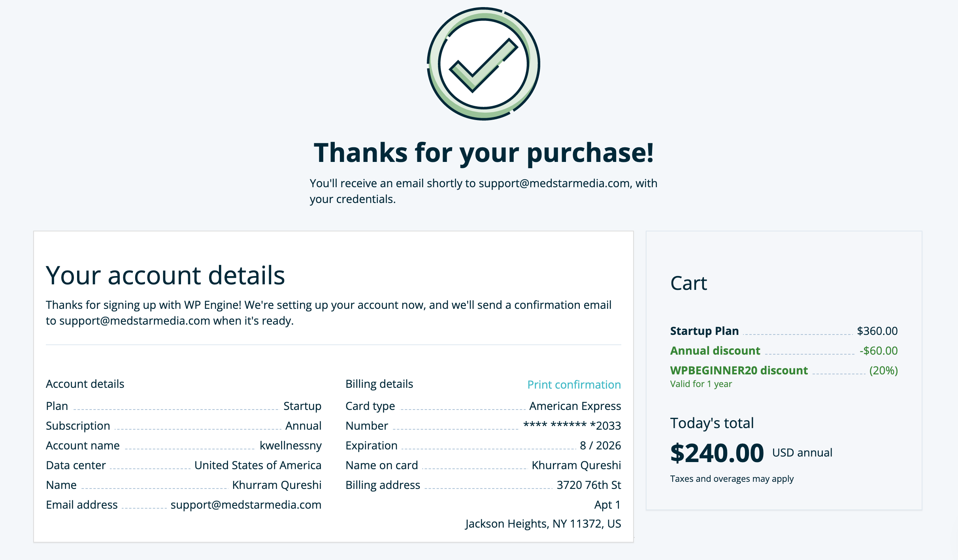Select the expiration date 8 / 2026
Viewport: 958px width, 560px height.
pos(600,445)
